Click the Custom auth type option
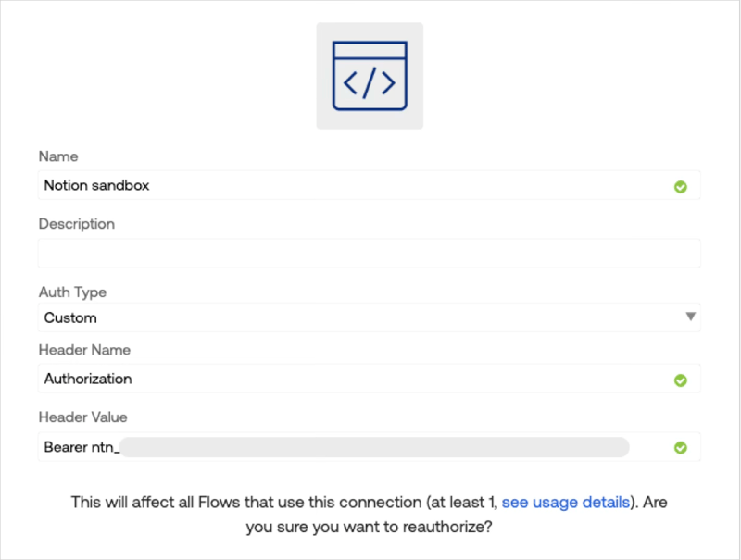The height and width of the screenshot is (560, 741). click(x=68, y=317)
